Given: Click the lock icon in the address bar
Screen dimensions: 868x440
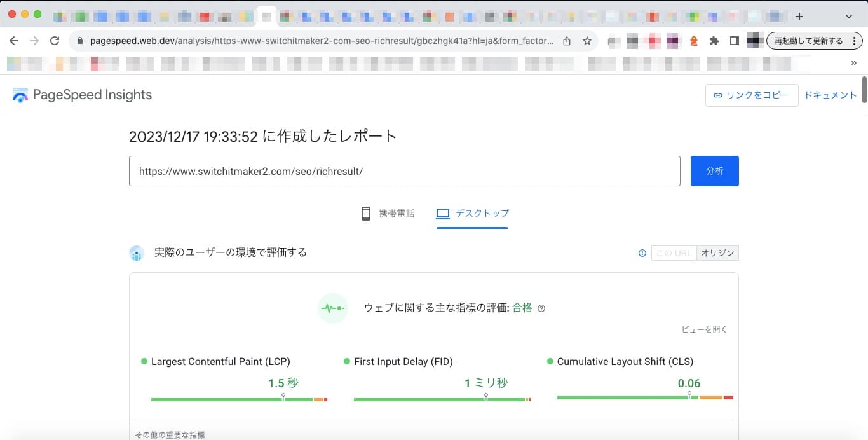Looking at the screenshot, I should [x=80, y=41].
